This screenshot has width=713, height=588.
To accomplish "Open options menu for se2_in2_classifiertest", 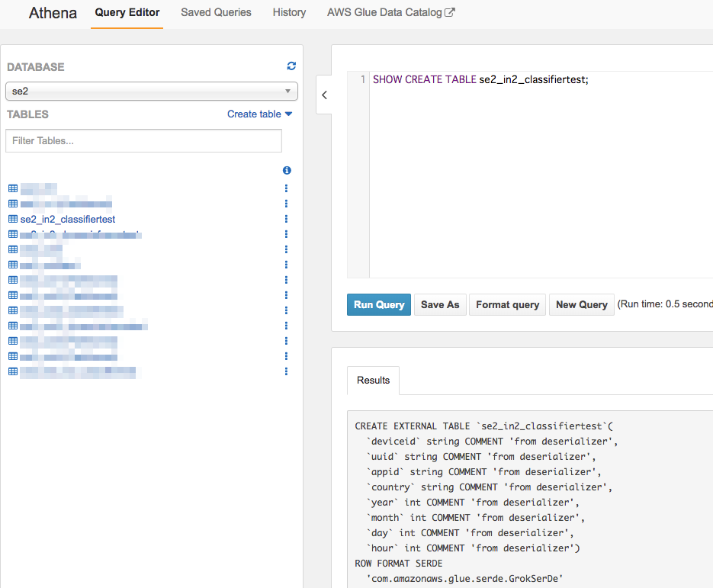I will pos(286,219).
